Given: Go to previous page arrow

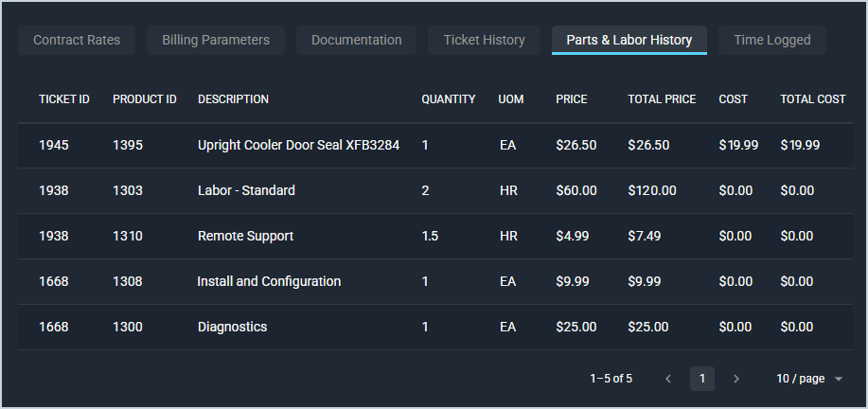Looking at the screenshot, I should tap(668, 379).
